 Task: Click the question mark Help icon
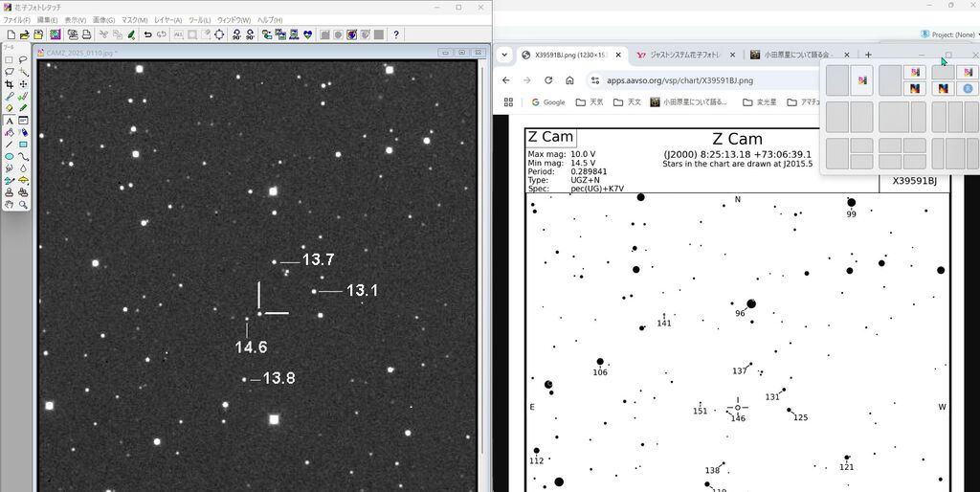pos(395,34)
